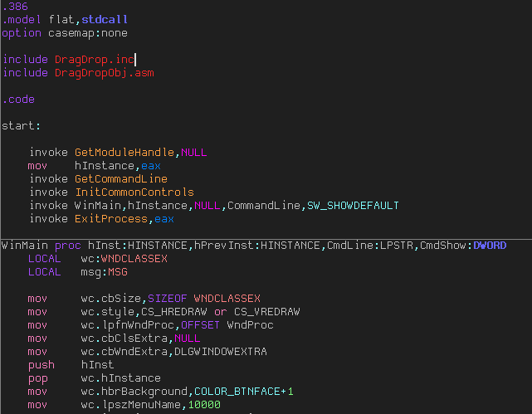Click 'hPrevInst:HINSTANCE' in the proc declaration

256,245
